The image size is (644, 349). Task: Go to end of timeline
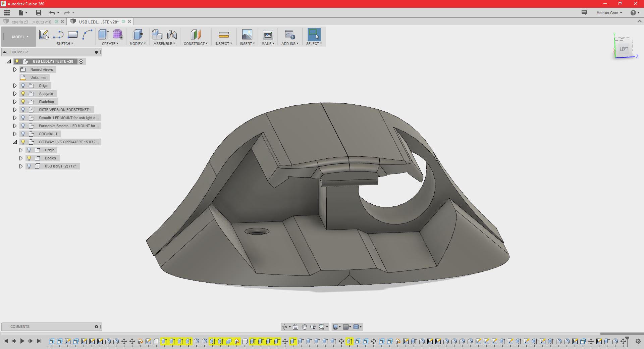pyautogui.click(x=39, y=341)
